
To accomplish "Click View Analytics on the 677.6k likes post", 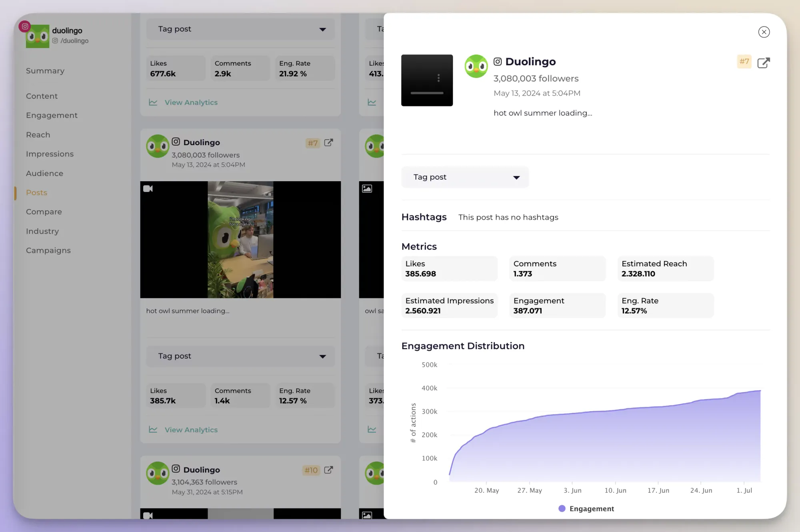I will (191, 102).
